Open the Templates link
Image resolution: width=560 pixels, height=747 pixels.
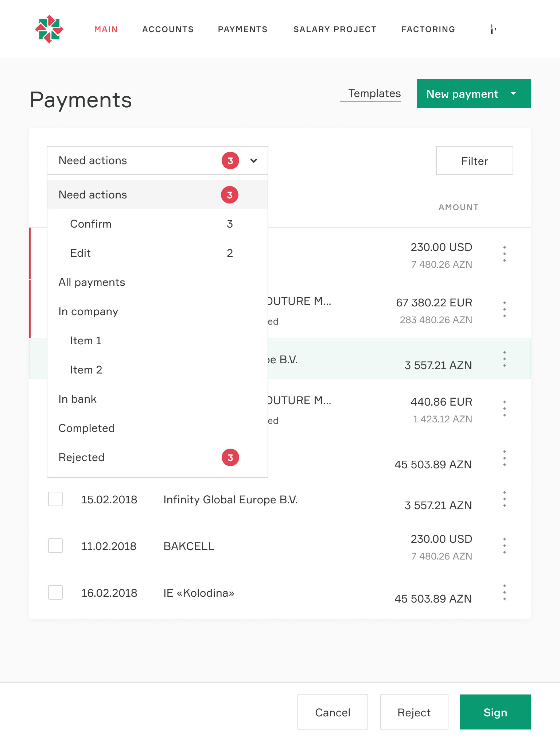click(374, 94)
